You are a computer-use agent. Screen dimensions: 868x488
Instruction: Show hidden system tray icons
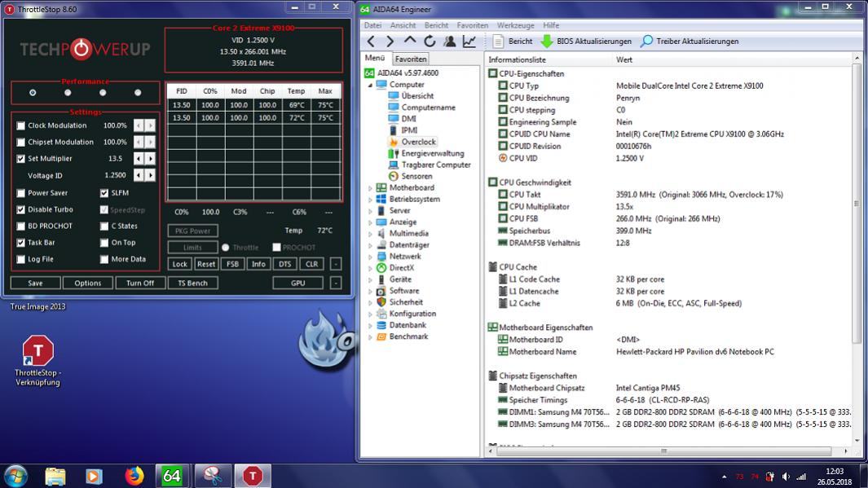(724, 477)
